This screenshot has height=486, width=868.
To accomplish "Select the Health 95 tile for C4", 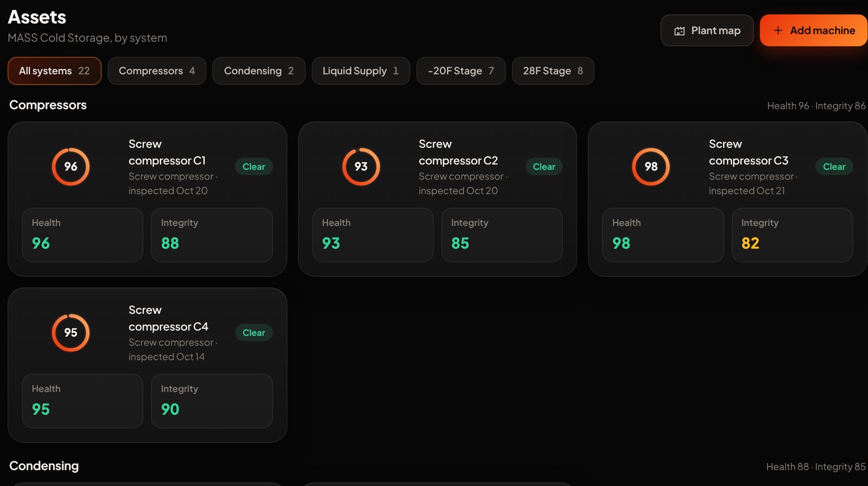I will tap(82, 401).
